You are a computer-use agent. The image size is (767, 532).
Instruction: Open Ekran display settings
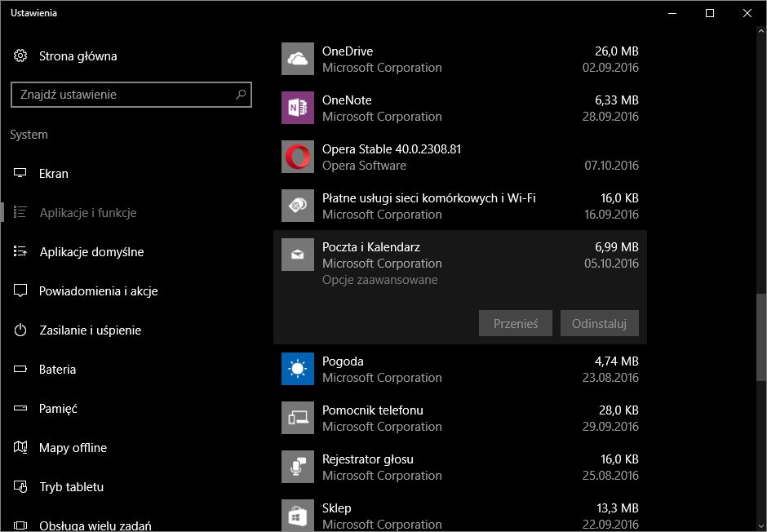(x=54, y=174)
